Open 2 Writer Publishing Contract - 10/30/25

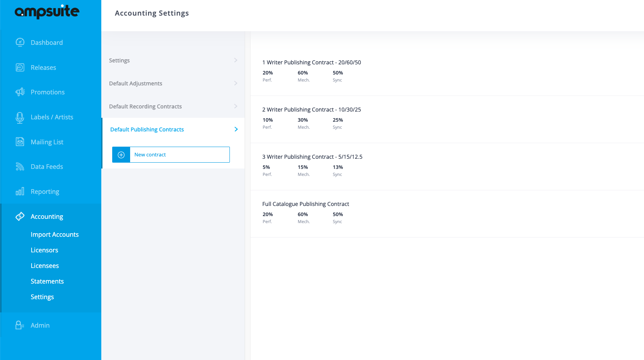click(311, 110)
